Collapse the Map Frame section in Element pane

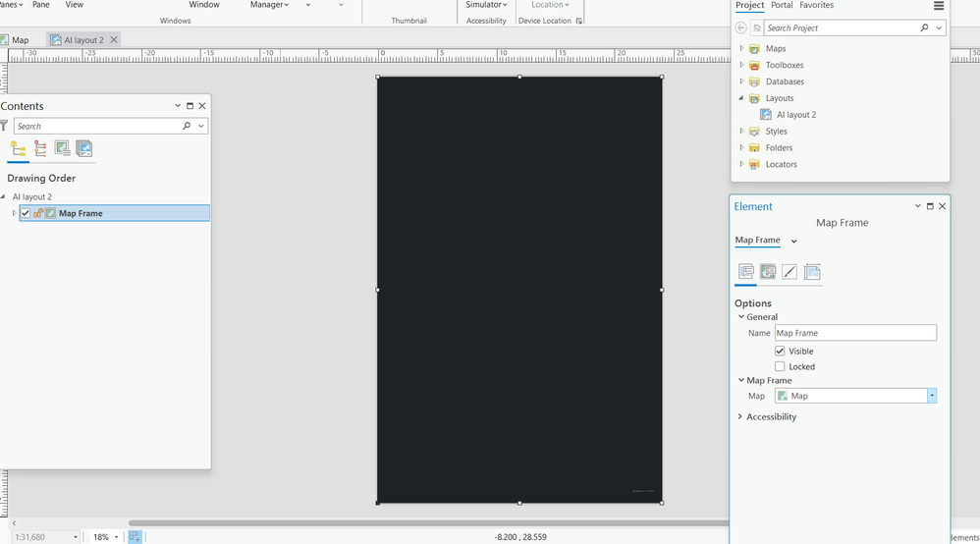(x=741, y=380)
